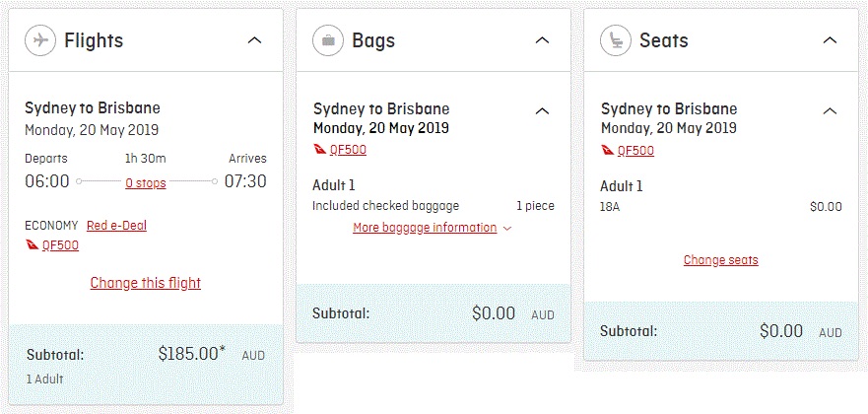Click the Flights subtotal $185.00 amount

coord(192,354)
